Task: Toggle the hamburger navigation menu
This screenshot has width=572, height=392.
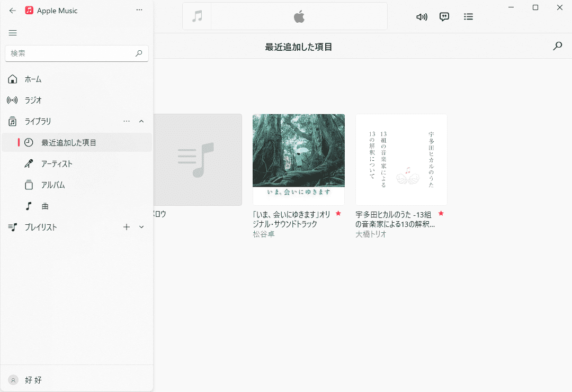Action: tap(13, 33)
